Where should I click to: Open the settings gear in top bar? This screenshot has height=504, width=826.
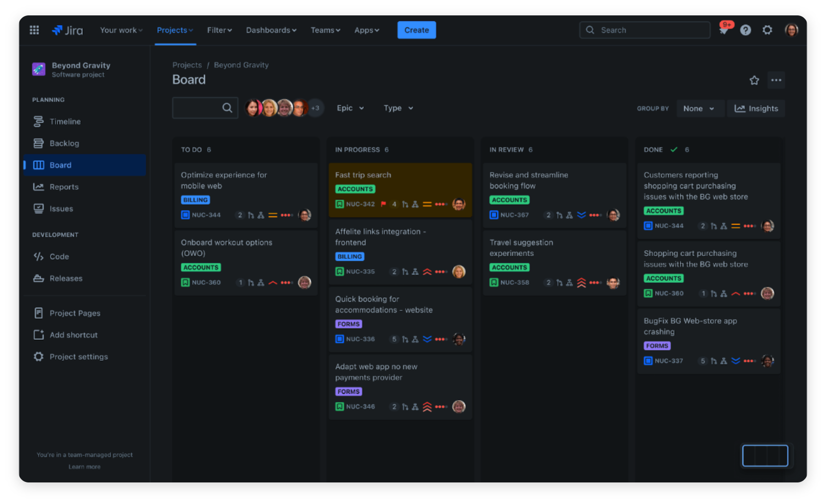[x=767, y=30]
